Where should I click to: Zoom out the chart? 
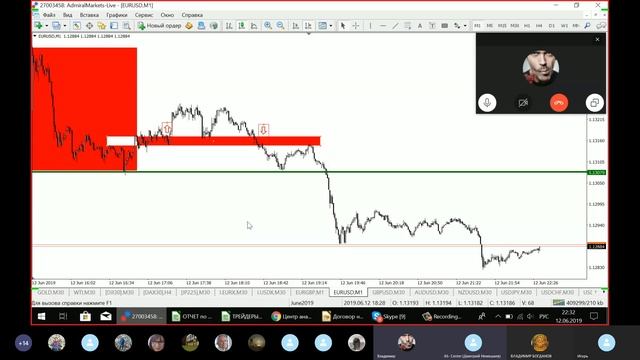[x=280, y=26]
